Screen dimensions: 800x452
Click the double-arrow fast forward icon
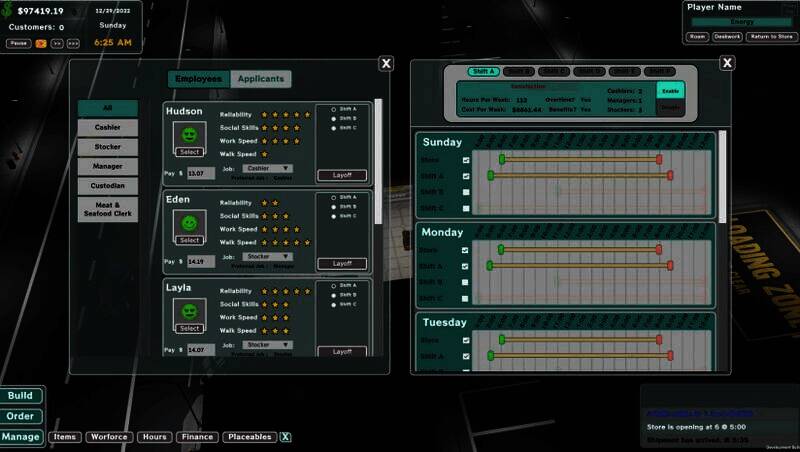tap(57, 43)
